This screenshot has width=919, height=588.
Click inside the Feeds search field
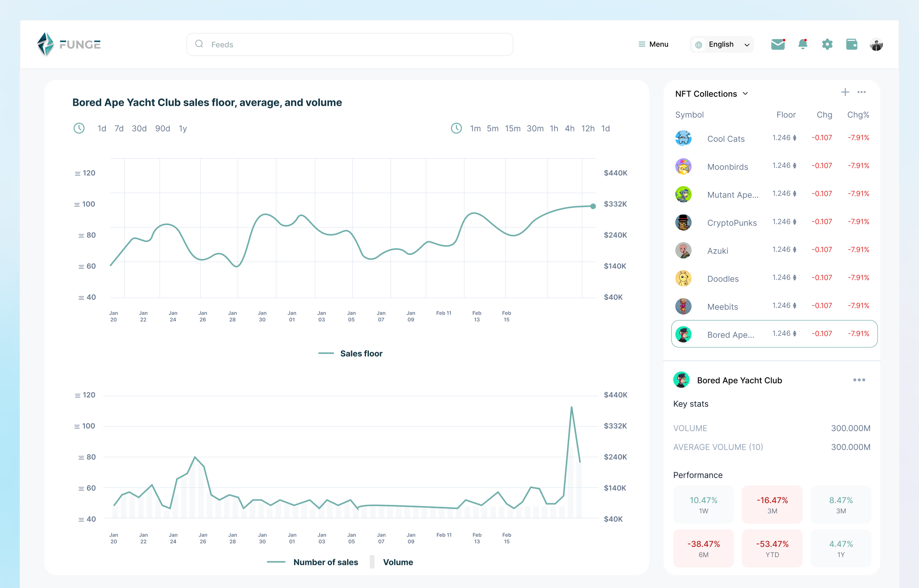tap(350, 44)
